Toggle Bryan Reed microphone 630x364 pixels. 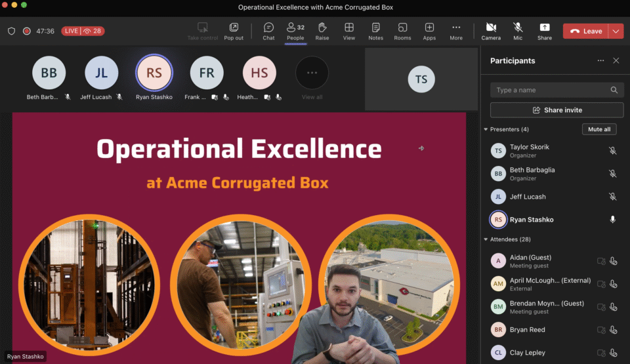coord(614,330)
